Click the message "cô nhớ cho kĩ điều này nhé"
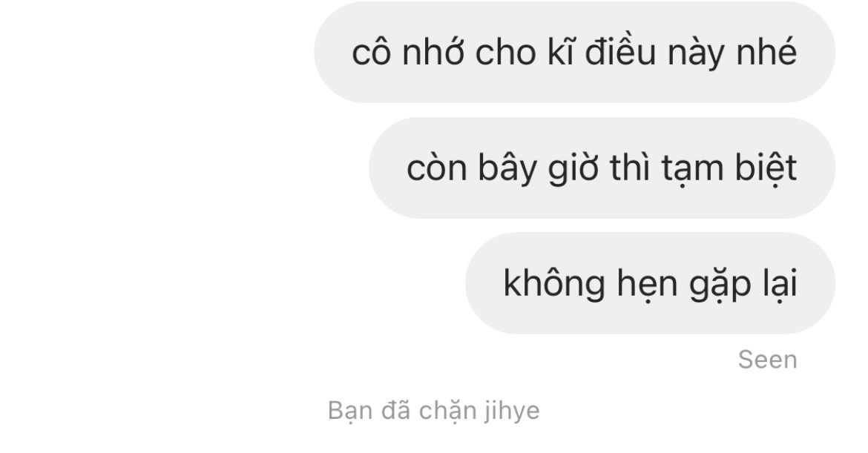Image resolution: width=868 pixels, height=453 pixels. (x=574, y=52)
